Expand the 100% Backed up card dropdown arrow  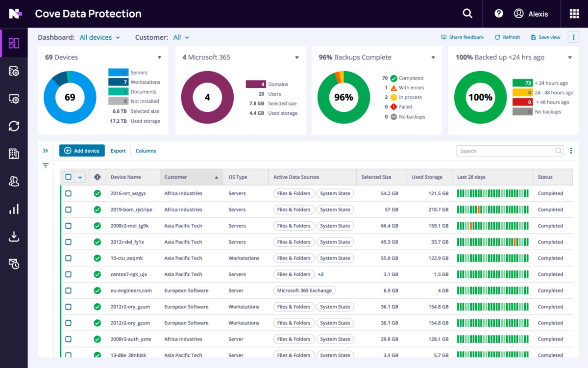pyautogui.click(x=570, y=58)
